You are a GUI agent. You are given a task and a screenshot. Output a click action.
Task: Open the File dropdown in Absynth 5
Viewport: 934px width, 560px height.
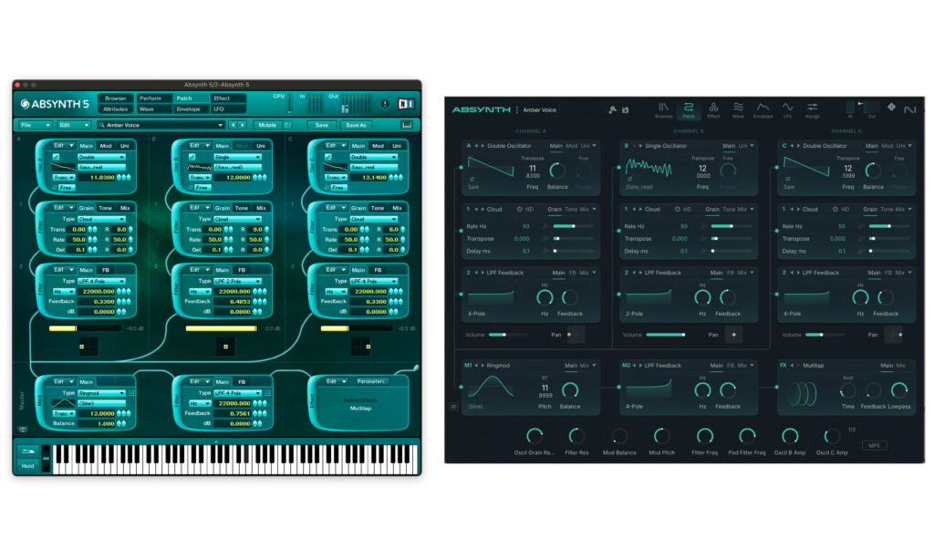[x=35, y=125]
